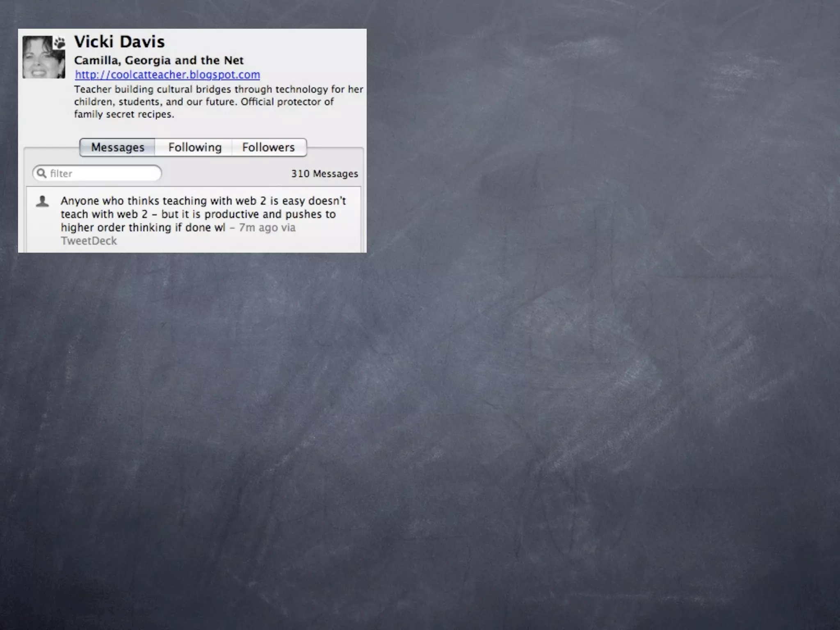Open the coolcatteacher.blogspot.com link
Image resolution: width=840 pixels, height=630 pixels.
click(167, 75)
